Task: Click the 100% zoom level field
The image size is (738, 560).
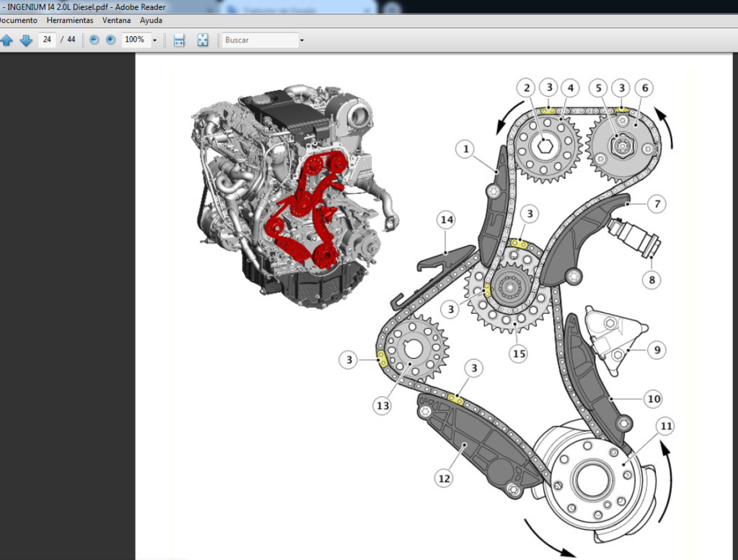Action: tap(135, 40)
